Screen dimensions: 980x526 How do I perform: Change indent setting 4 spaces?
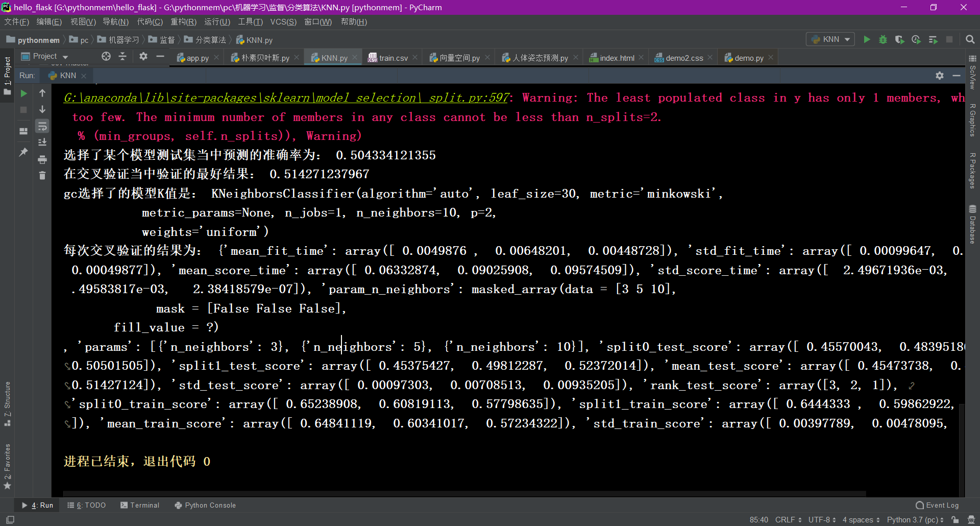coord(861,519)
